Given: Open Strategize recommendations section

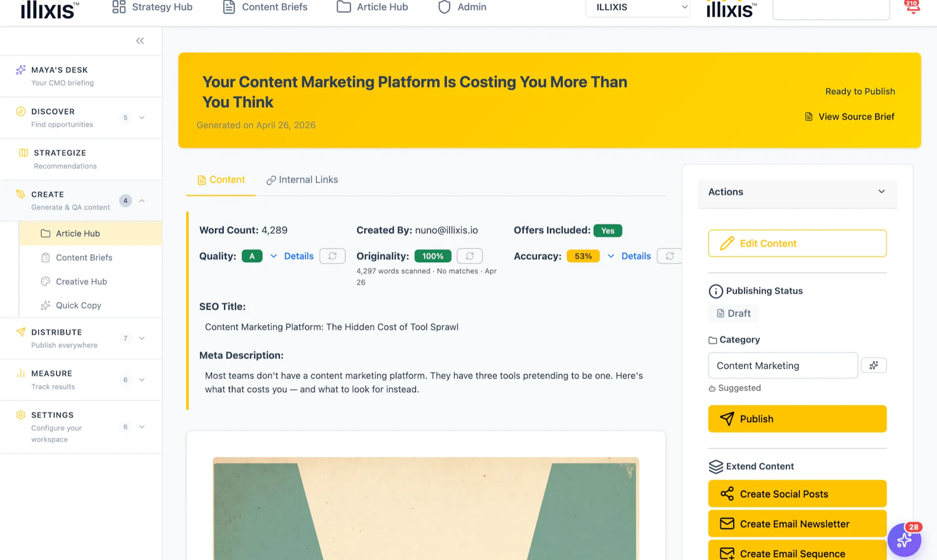Looking at the screenshot, I should click(81, 159).
